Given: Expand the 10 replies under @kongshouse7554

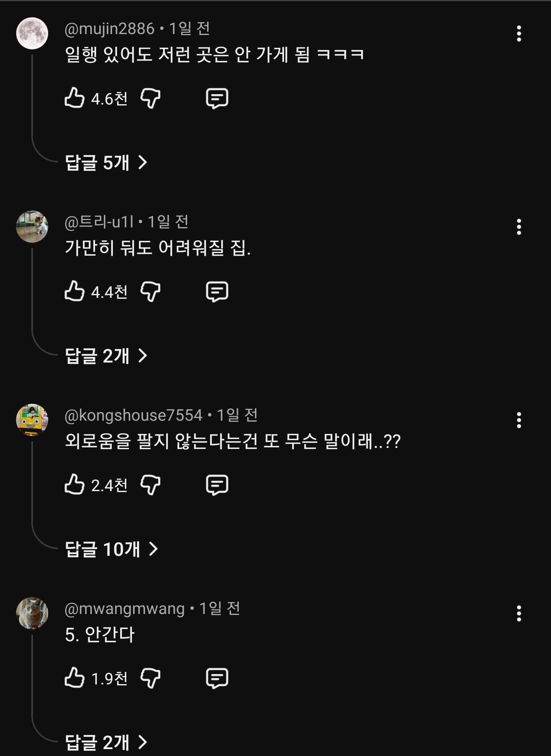Looking at the screenshot, I should click(111, 549).
